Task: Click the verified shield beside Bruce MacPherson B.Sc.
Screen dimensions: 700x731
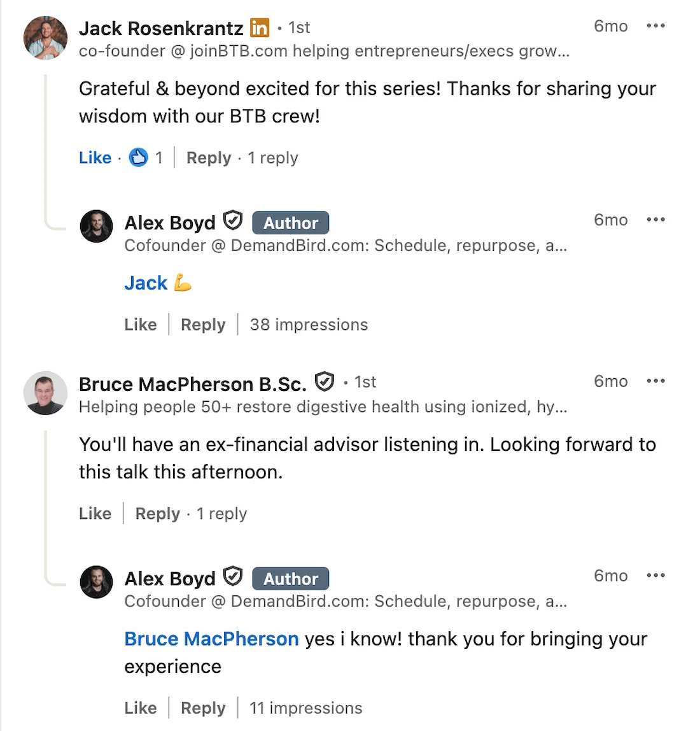Action: (325, 381)
